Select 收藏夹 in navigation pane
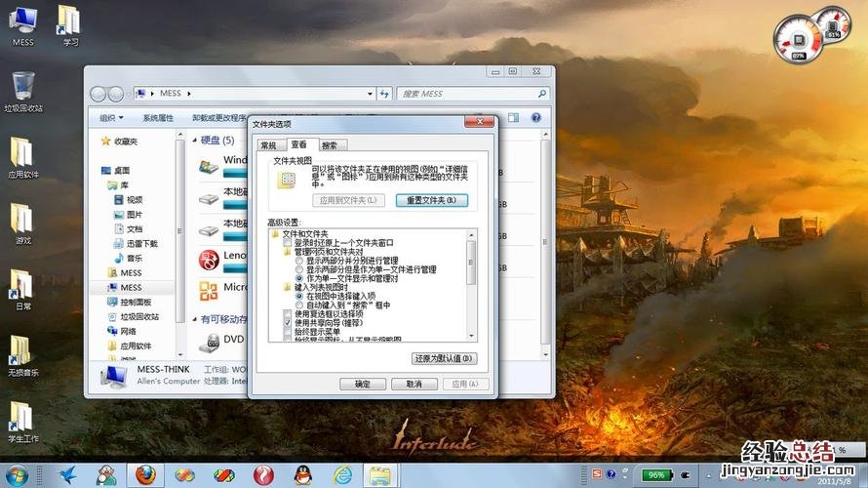868x488 pixels. [120, 142]
